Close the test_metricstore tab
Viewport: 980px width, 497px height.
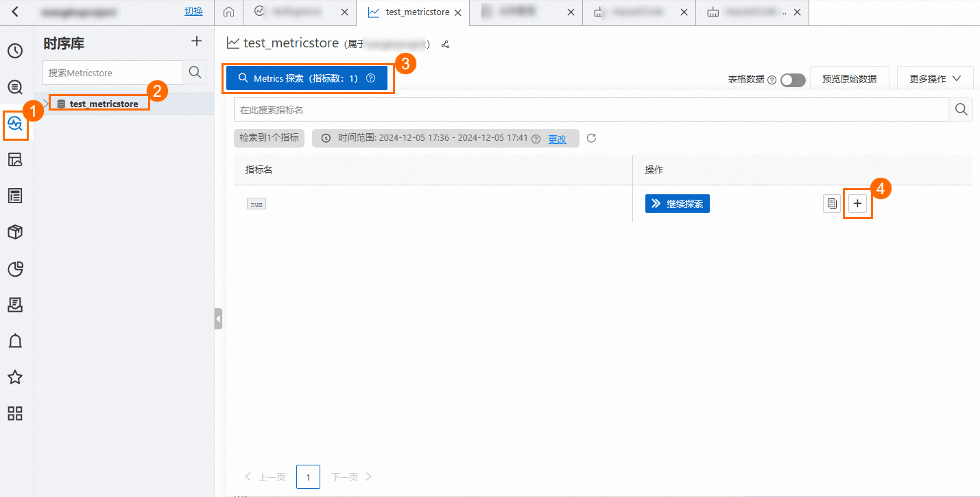click(457, 12)
